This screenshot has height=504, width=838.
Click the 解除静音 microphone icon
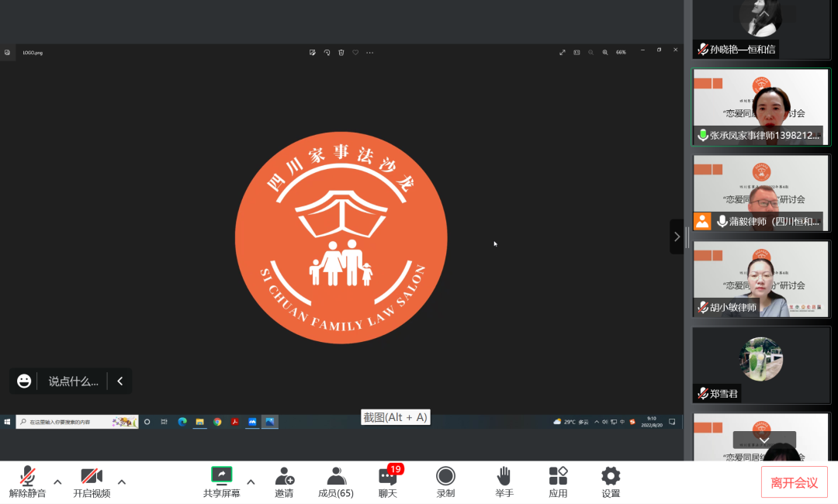click(27, 476)
